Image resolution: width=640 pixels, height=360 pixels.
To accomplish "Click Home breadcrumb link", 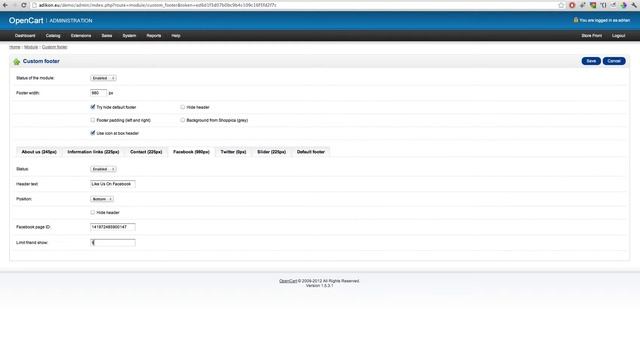I will tap(15, 47).
